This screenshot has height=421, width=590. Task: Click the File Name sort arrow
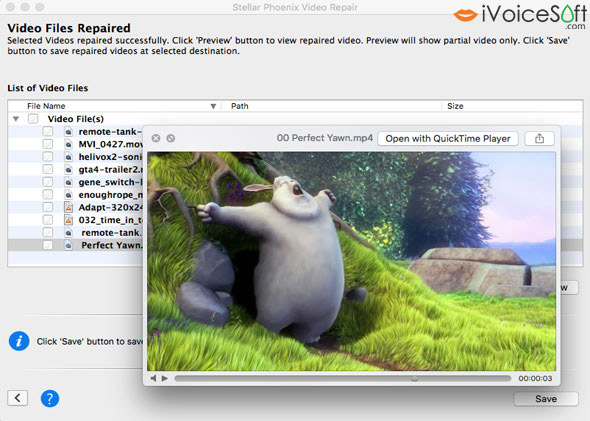click(213, 106)
